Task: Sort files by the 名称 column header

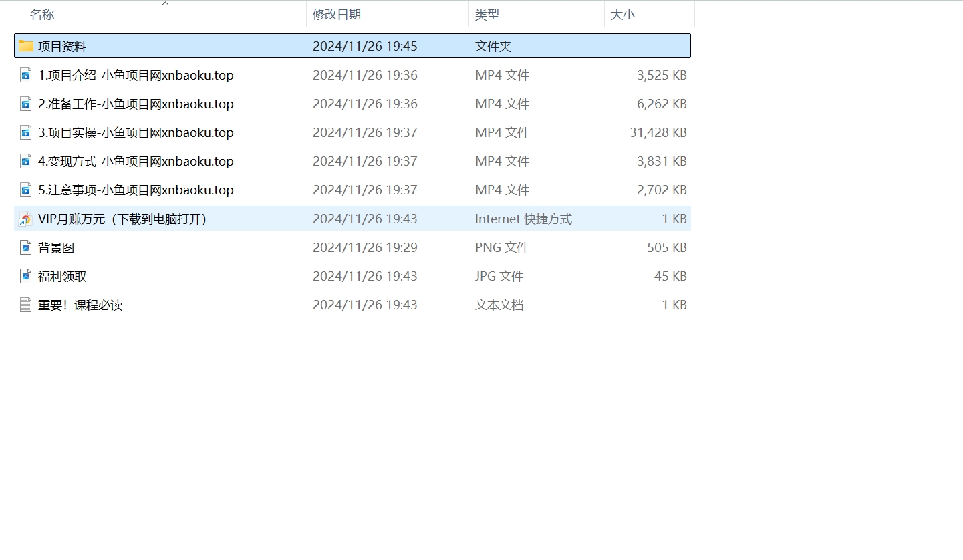Action: point(42,15)
